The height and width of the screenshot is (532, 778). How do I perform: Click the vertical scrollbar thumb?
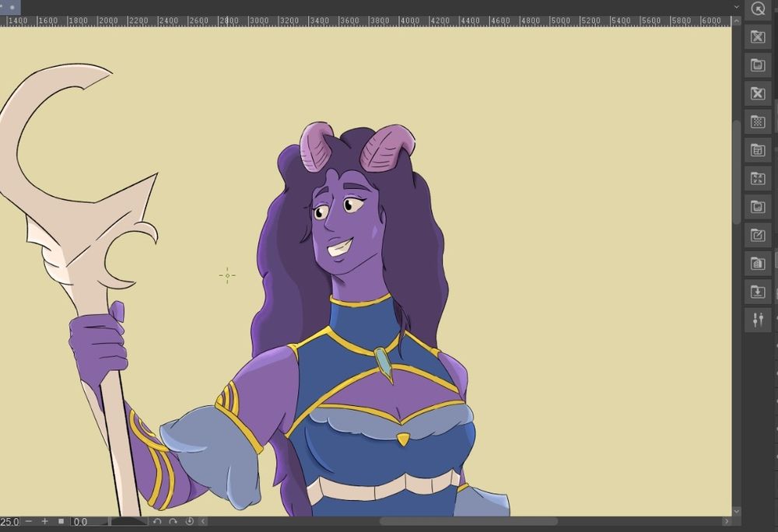736,171
